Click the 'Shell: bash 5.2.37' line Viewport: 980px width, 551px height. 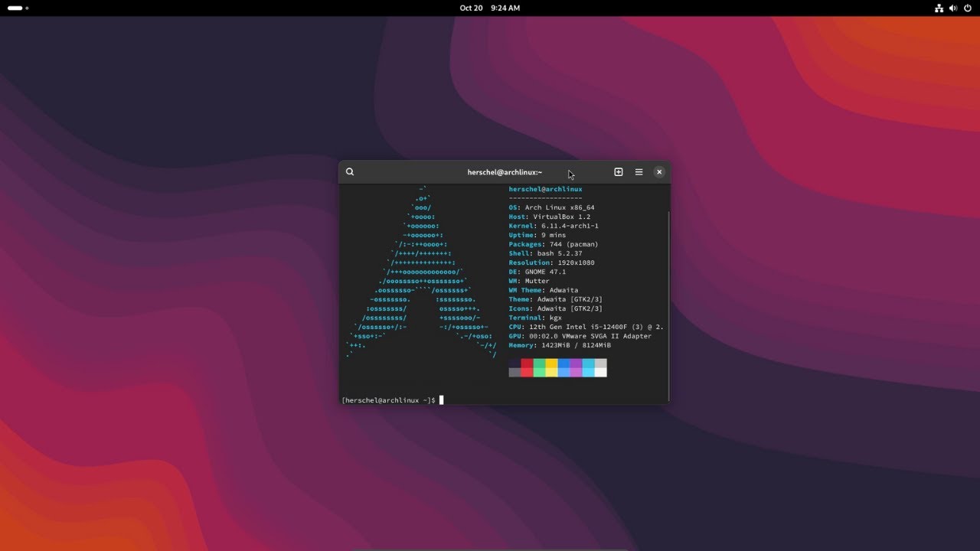point(545,253)
